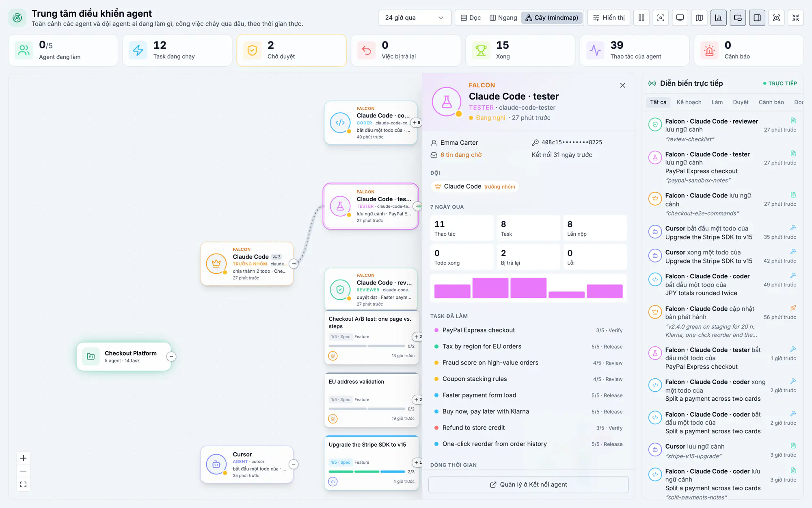This screenshot has height=508, width=812.
Task: Click Quản lý ở Kết nối agent button
Action: 528,484
